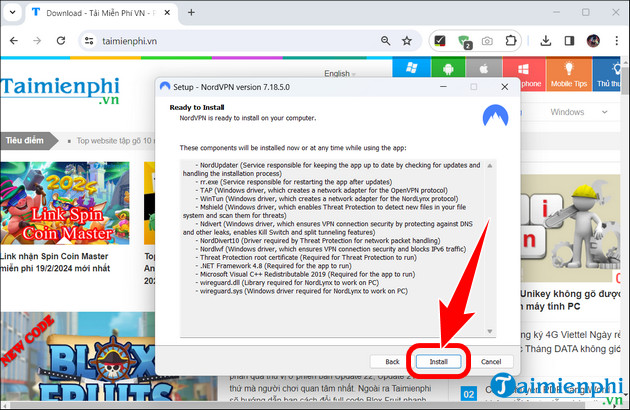
Task: Open the Android category green tile
Action: (448, 68)
